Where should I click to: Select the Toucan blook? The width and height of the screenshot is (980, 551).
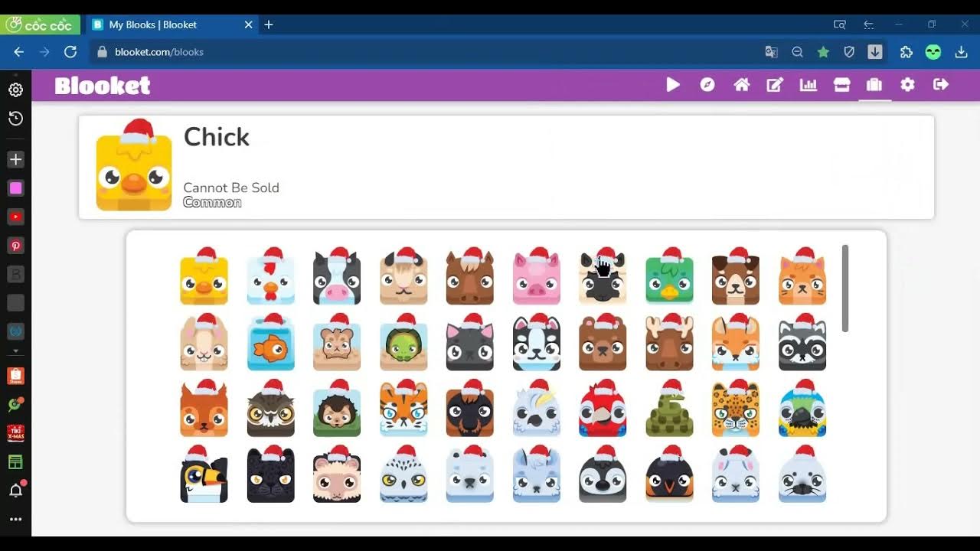pos(204,474)
